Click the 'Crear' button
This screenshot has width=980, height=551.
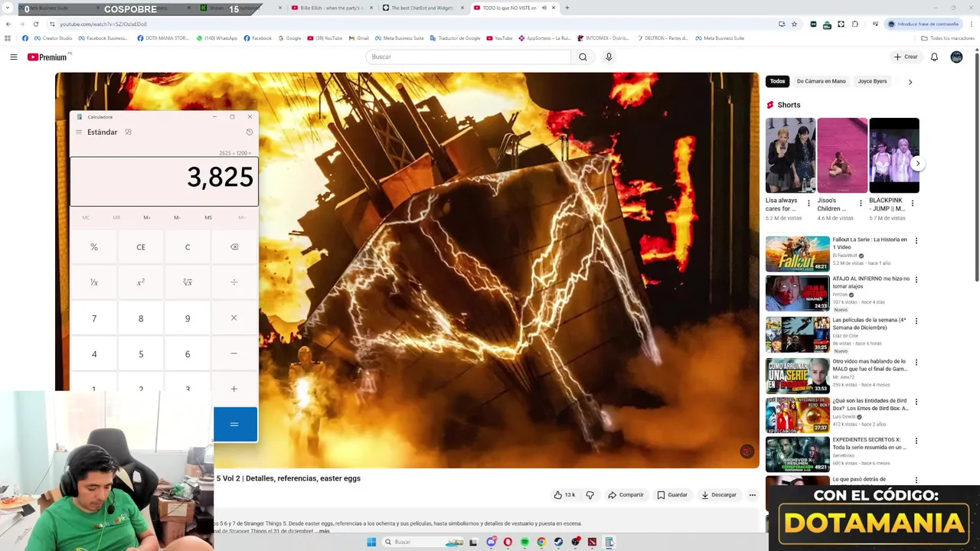point(905,57)
